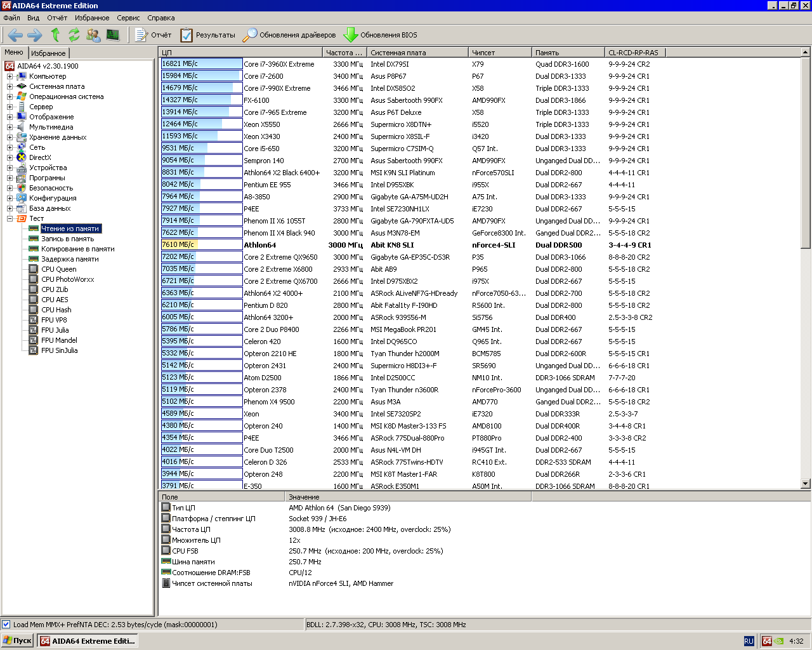Screen dimensions: 812x650
Task: Open the Сервис menu
Action: (128, 18)
